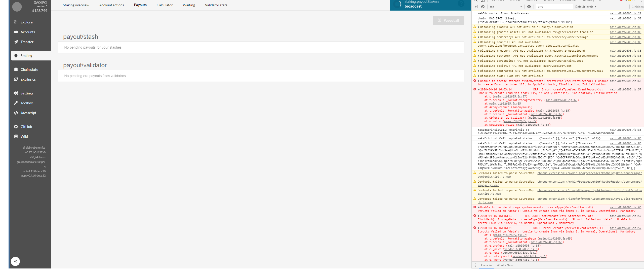Open the GitHub sidebar link
Viewport: 644px width, 272px height.
pos(26,127)
